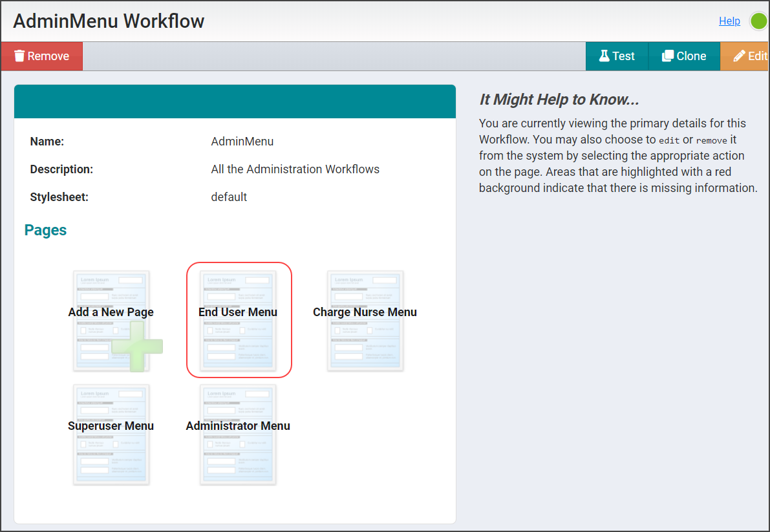Select the highlighted End User Menu thumbnail

tap(239, 321)
